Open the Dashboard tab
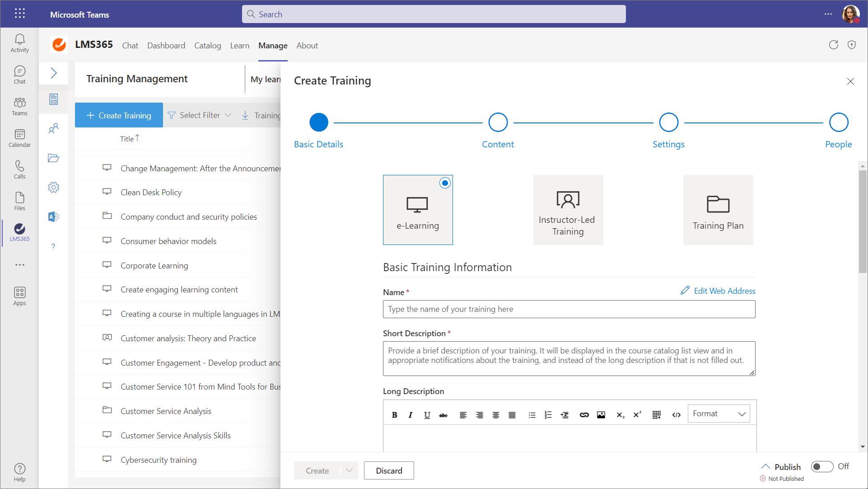This screenshot has width=868, height=489. 166,46
